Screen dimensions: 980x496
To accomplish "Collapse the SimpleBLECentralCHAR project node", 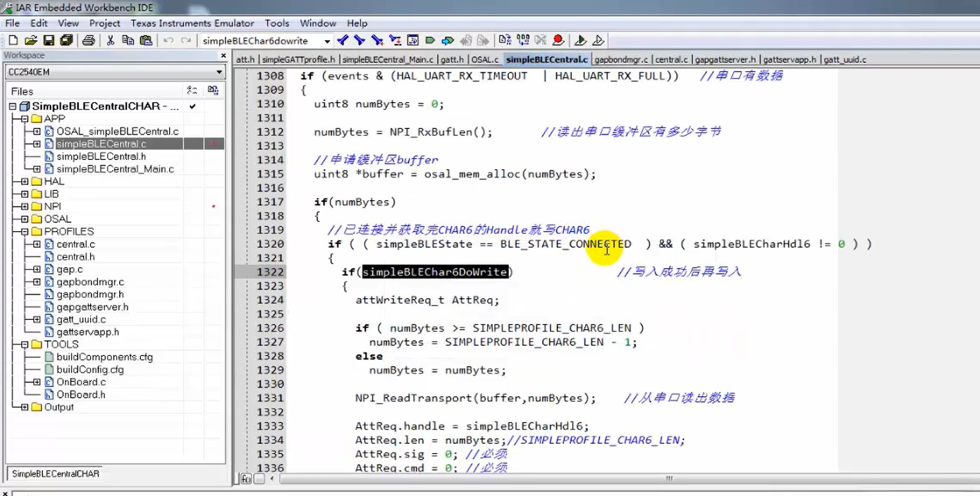I will pos(13,107).
